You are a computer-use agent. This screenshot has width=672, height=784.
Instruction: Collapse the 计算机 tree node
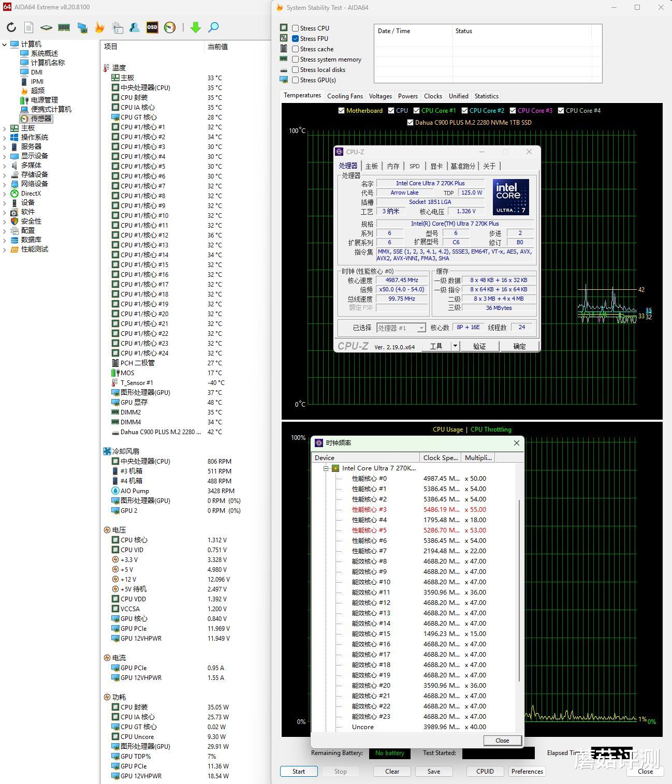click(x=5, y=45)
